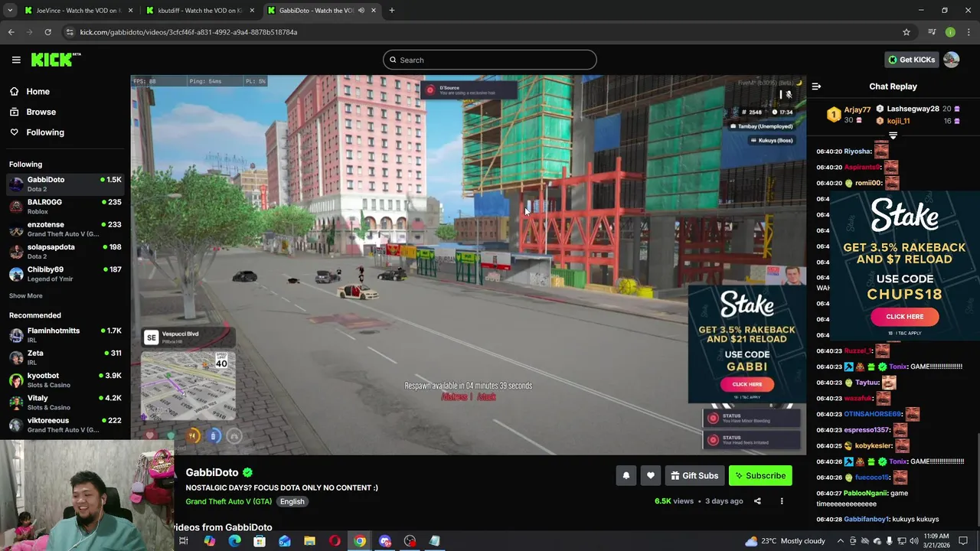Screen dimensions: 980x551
Task: Click kojii_11 in gift leaderboard
Action: [x=898, y=121]
